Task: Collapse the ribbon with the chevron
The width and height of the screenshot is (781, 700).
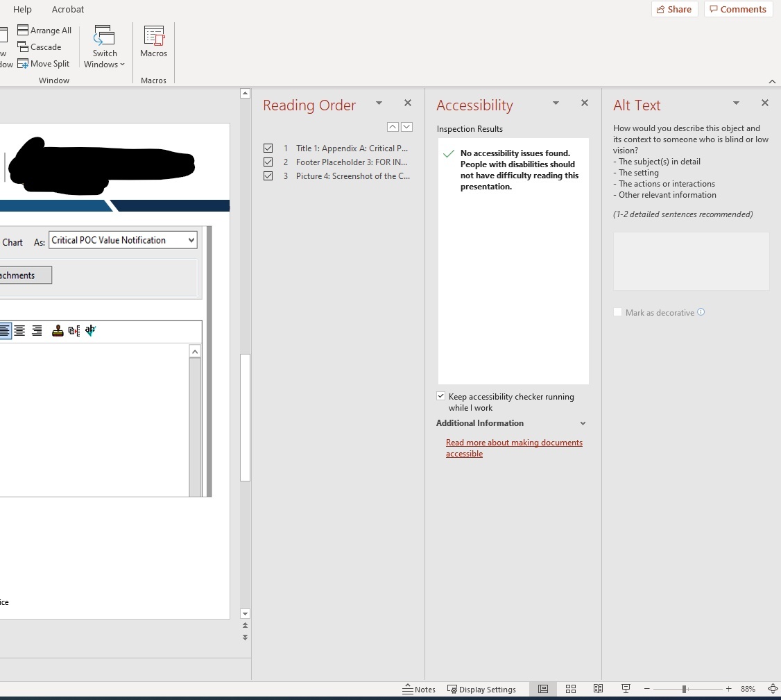Action: tap(772, 81)
